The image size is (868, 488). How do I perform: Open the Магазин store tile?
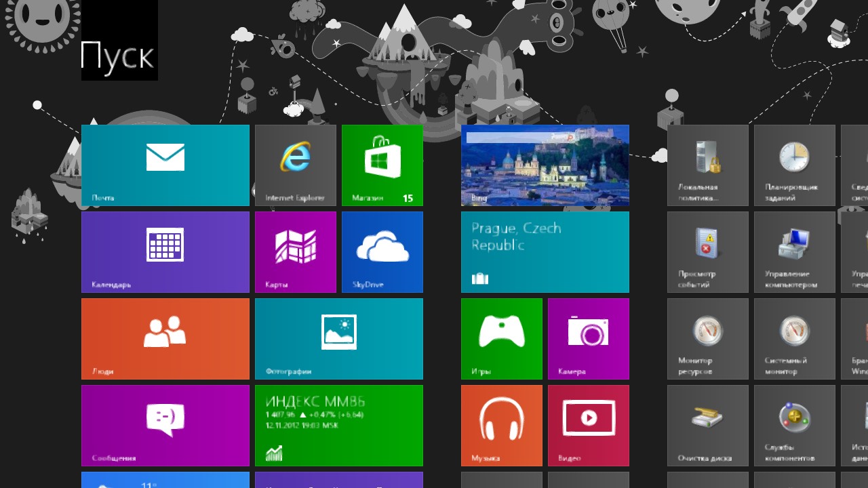pyautogui.click(x=382, y=165)
